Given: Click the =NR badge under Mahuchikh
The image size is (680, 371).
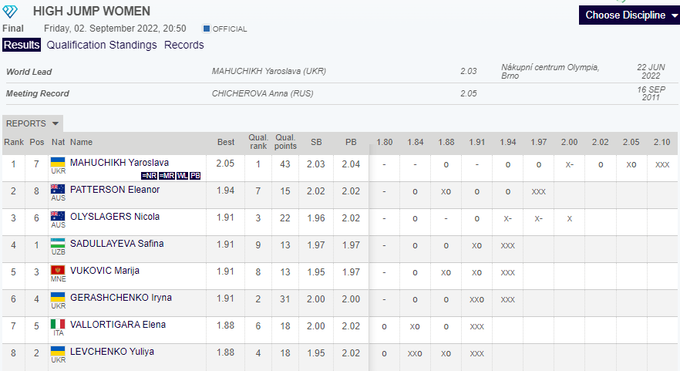Looking at the screenshot, I should pyautogui.click(x=149, y=176).
